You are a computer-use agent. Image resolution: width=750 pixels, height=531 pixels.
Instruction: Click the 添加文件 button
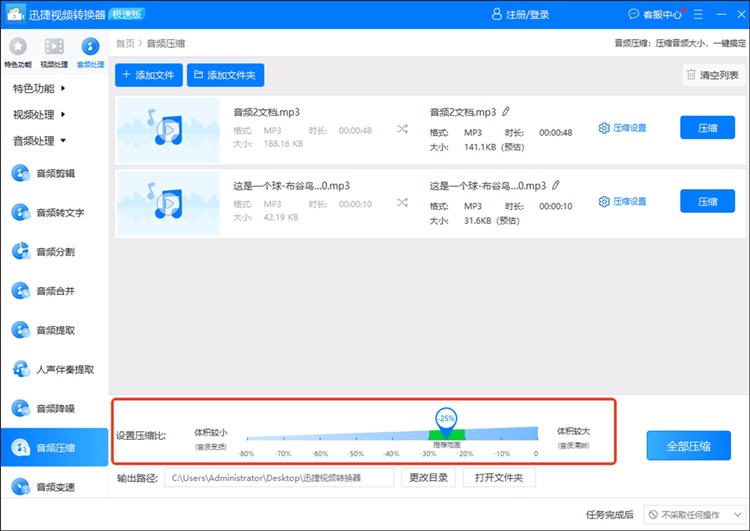149,75
